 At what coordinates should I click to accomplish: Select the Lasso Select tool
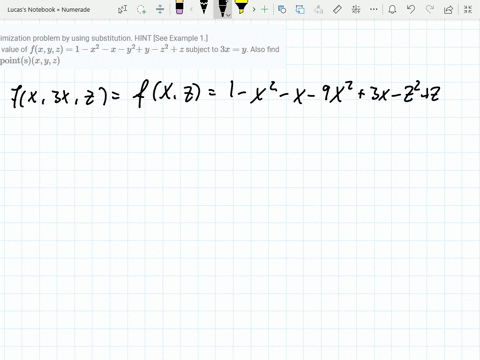[x=141, y=9]
